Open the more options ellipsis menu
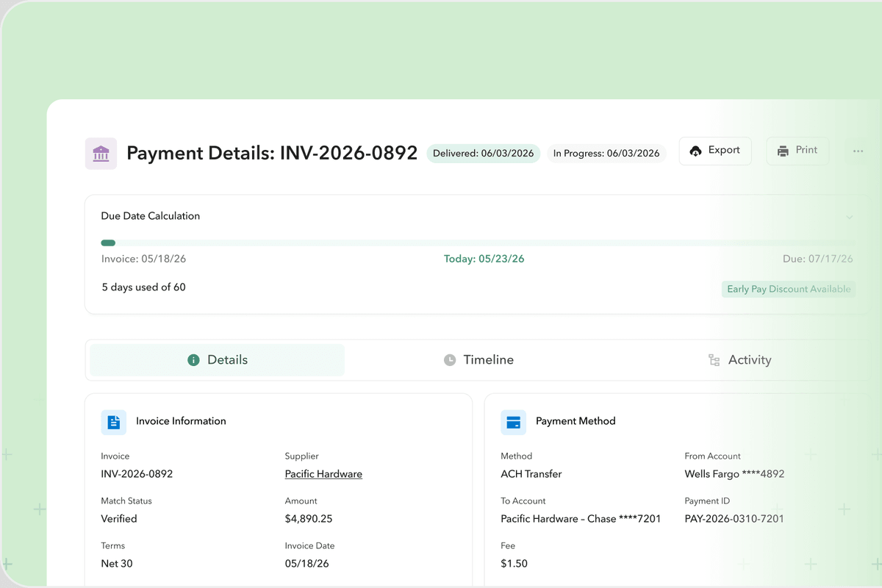Image resolution: width=882 pixels, height=588 pixels. [858, 151]
